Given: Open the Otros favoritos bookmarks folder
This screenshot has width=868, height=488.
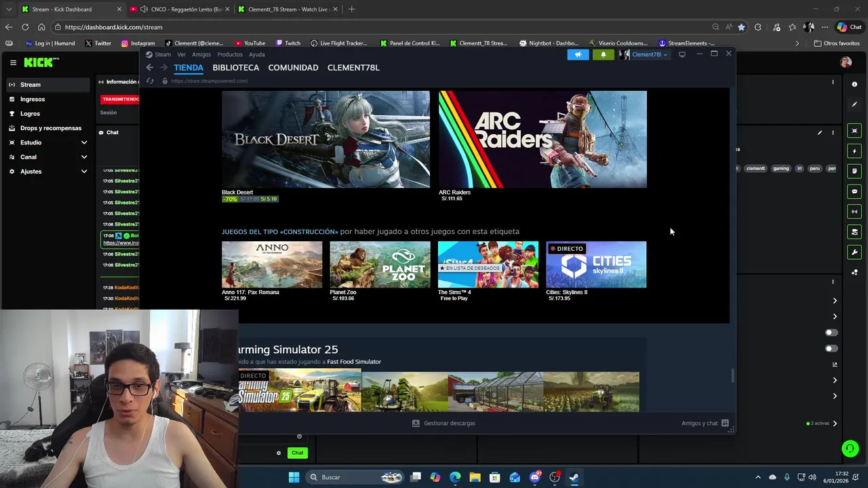Looking at the screenshot, I should pyautogui.click(x=837, y=43).
